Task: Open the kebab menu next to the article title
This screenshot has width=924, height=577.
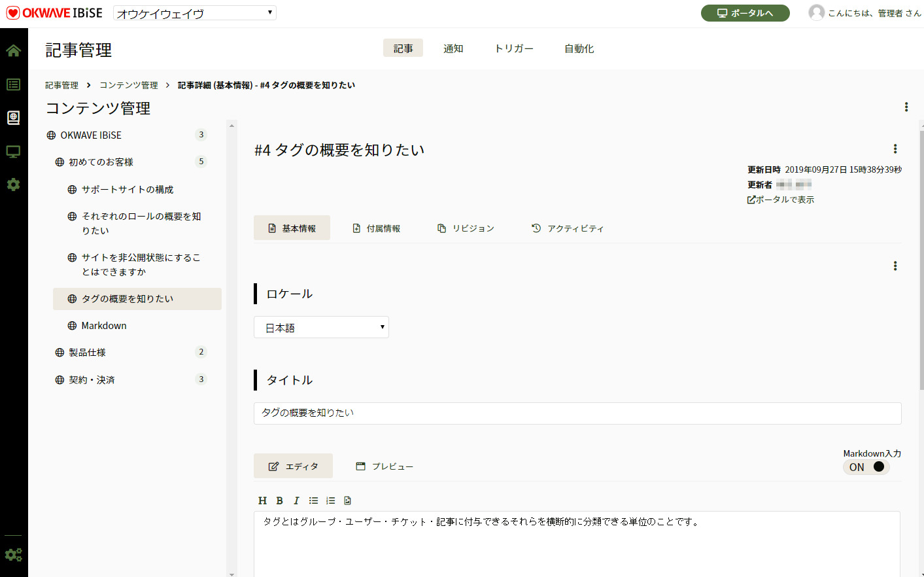Action: [x=895, y=149]
